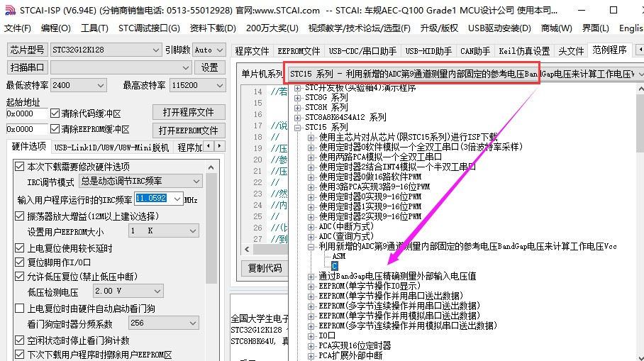Image resolution: width=644 pixels, height=361 pixels.
Task: Switch to the CAN助手 tab
Action: click(x=475, y=51)
